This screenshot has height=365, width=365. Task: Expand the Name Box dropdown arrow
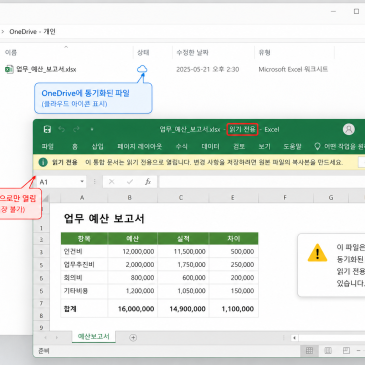(x=82, y=182)
